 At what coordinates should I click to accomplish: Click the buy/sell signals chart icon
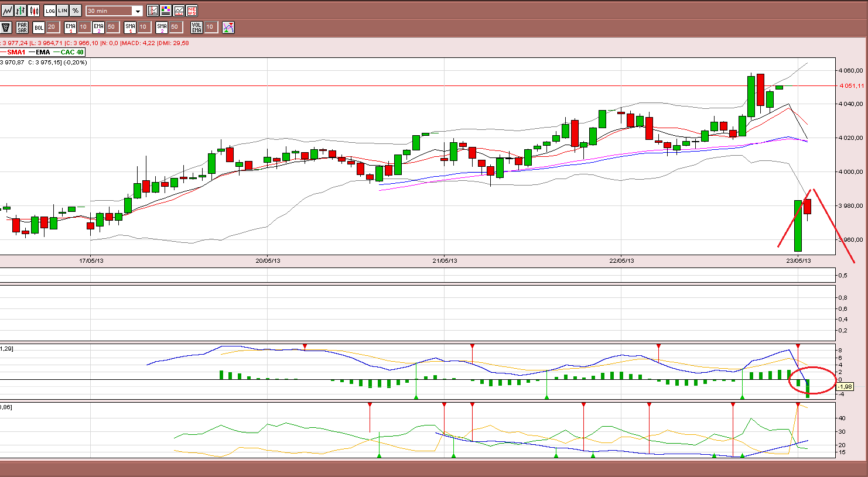pos(228,27)
